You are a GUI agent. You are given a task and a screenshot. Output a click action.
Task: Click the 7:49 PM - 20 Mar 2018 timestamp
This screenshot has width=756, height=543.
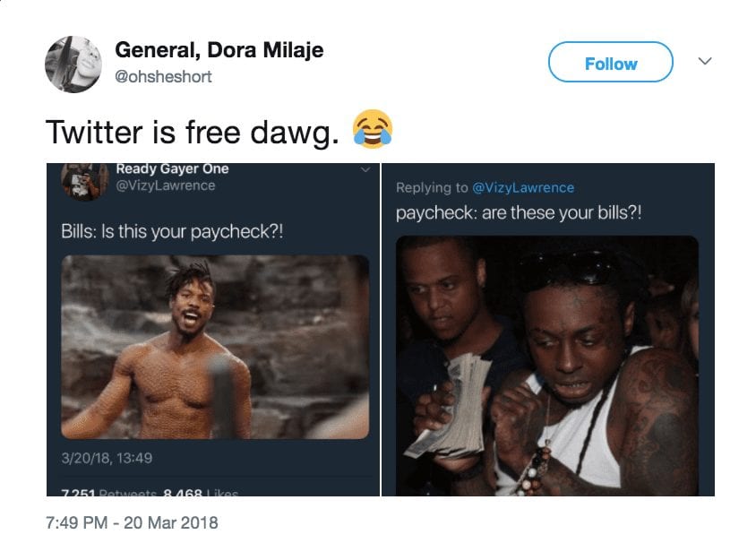pyautogui.click(x=132, y=522)
